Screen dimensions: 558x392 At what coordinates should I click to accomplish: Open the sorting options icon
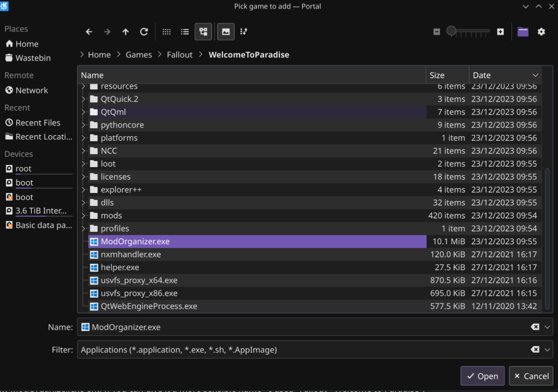(244, 32)
